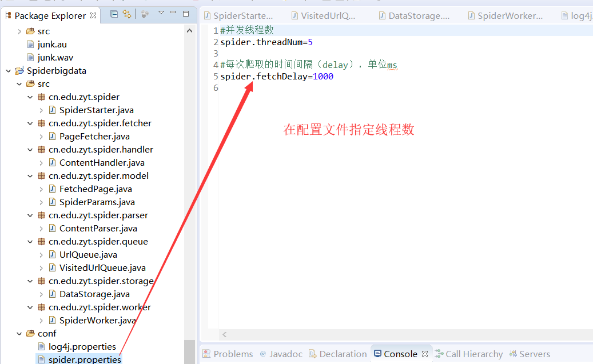Click spider.threadNum=5 line in editor
593x364 pixels.
(266, 42)
